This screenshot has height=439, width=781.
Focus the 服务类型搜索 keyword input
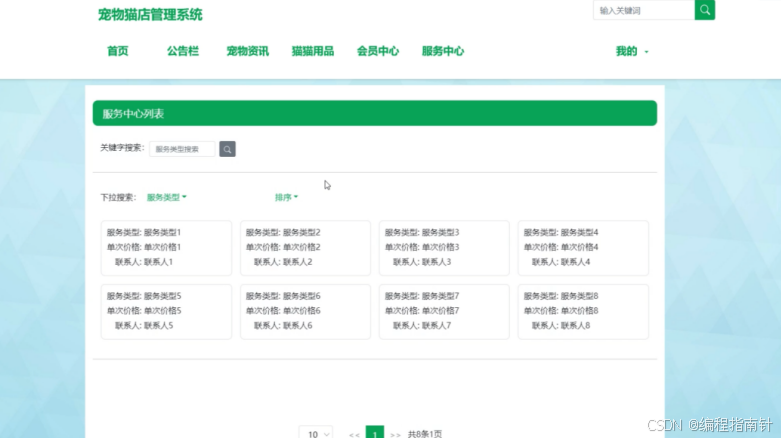[182, 149]
